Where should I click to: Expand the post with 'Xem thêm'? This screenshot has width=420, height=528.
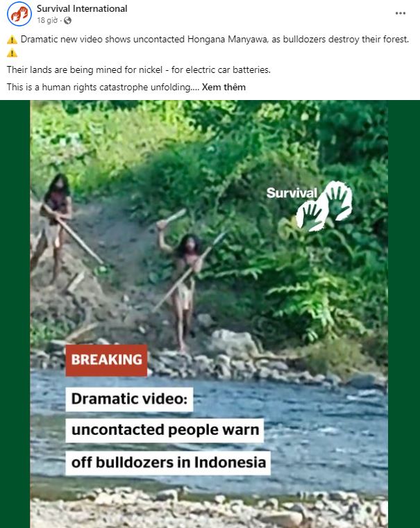click(224, 87)
